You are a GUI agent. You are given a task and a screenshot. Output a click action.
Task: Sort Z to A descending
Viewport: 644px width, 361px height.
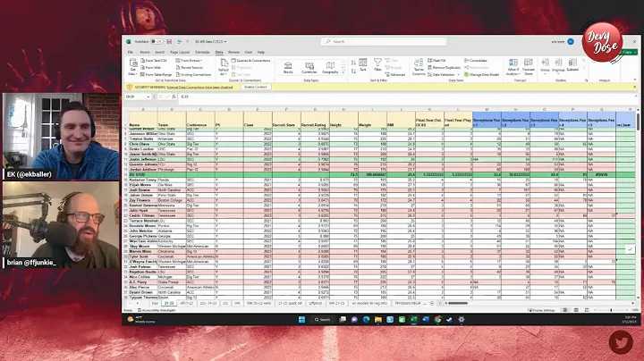tap(353, 71)
